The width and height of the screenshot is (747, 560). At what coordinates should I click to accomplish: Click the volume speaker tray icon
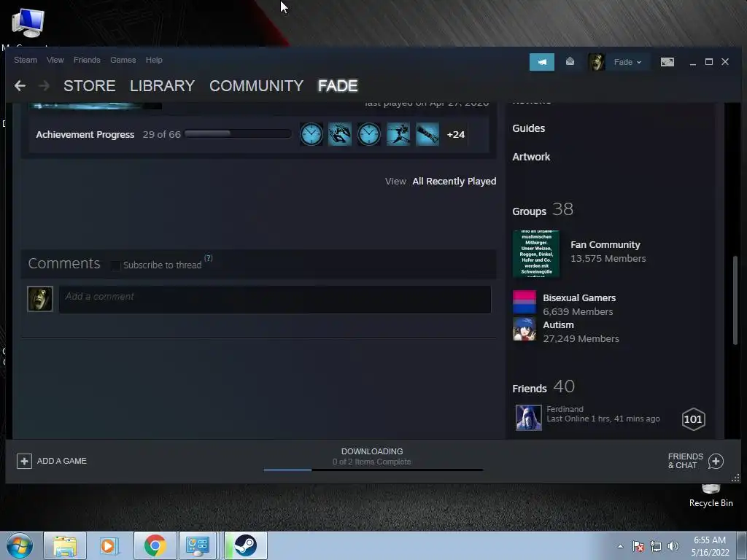point(673,546)
